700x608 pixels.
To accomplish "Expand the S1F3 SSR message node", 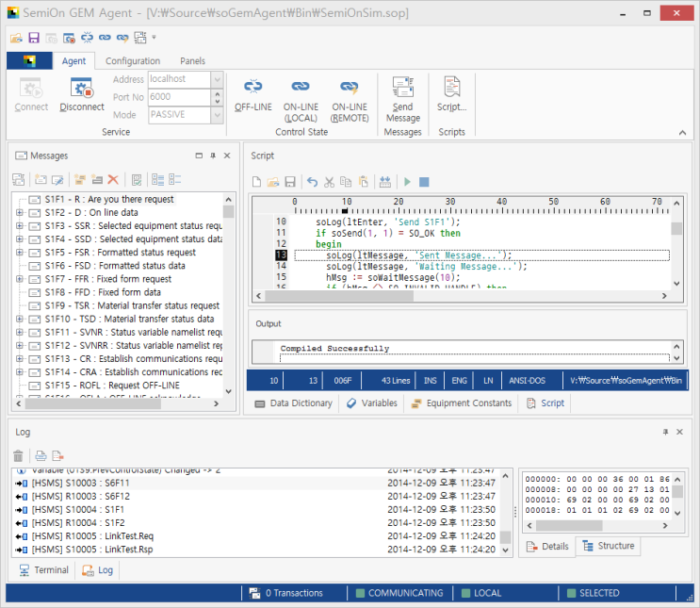I will pyautogui.click(x=19, y=226).
